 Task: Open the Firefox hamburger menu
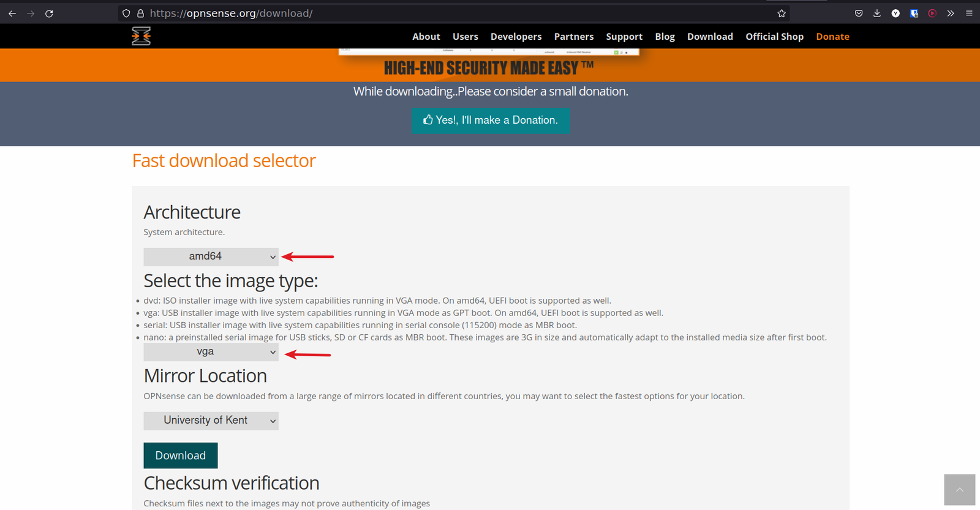coord(969,13)
